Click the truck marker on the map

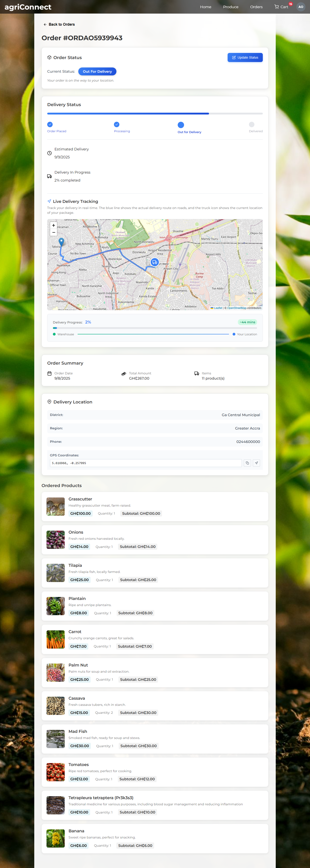[x=155, y=262]
